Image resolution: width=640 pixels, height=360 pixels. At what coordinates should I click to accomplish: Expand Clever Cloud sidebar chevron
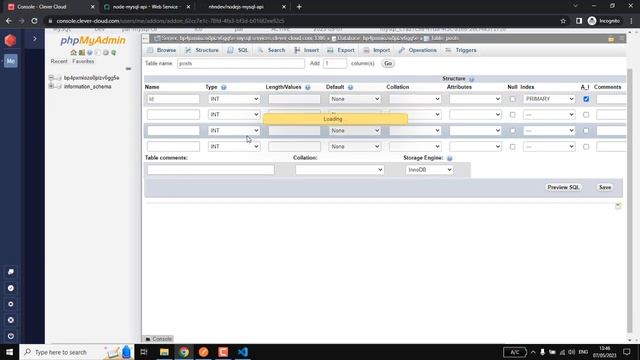(35, 39)
